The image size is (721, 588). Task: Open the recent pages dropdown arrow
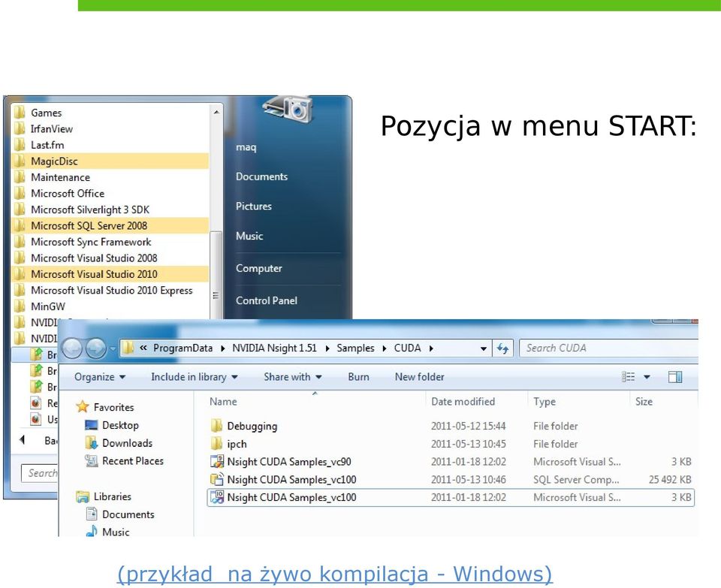coord(113,349)
